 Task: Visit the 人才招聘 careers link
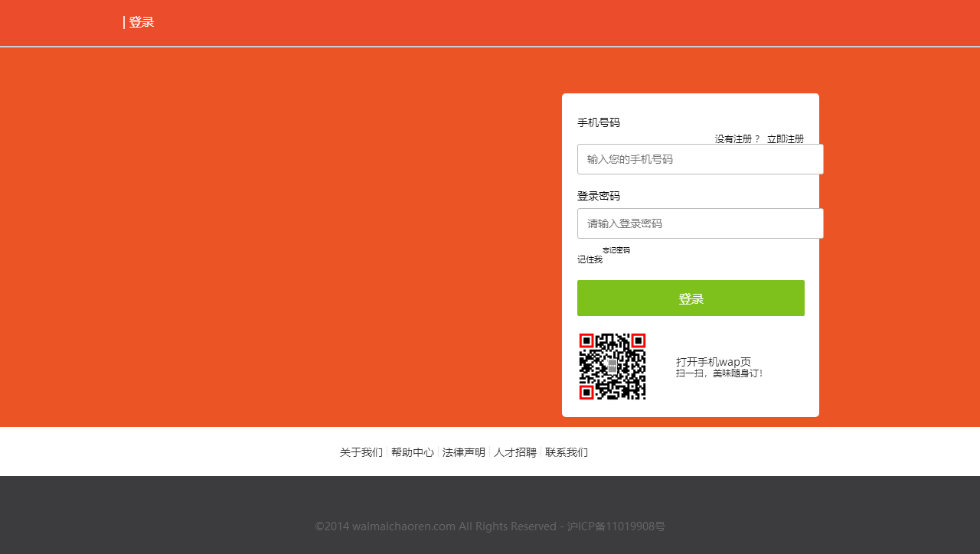[515, 452]
